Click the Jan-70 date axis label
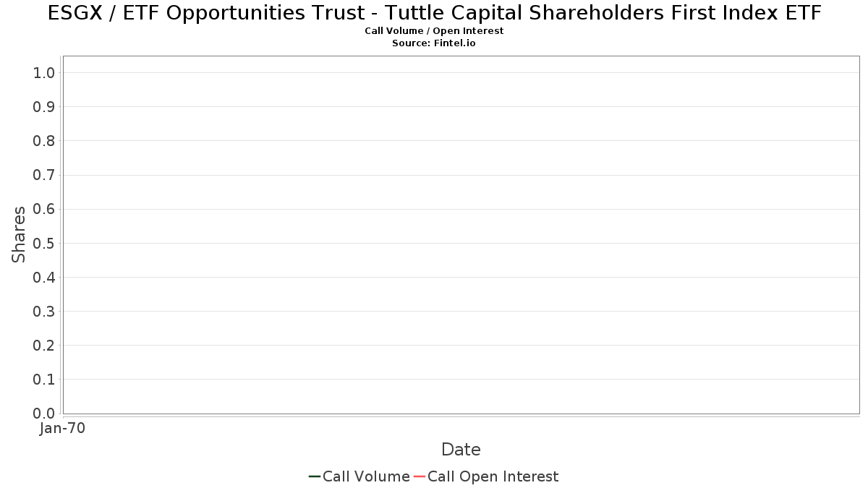The image size is (868, 488). point(63,428)
